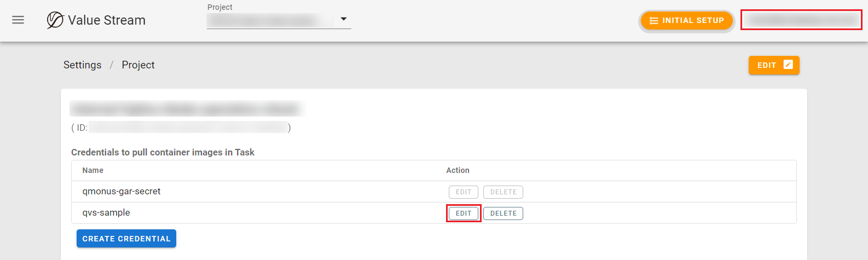The image size is (868, 260).
Task: Expand the Project dropdown arrow
Action: click(344, 19)
